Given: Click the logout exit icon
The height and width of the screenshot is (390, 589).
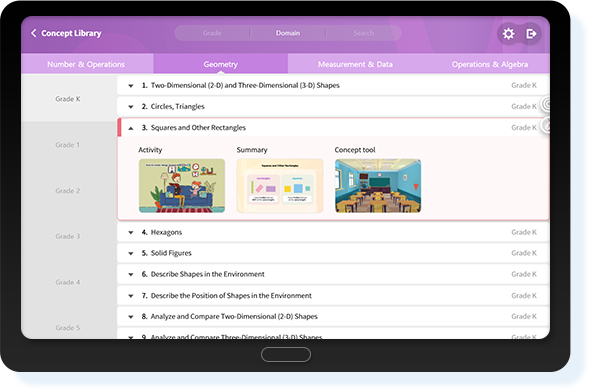Looking at the screenshot, I should (x=531, y=34).
